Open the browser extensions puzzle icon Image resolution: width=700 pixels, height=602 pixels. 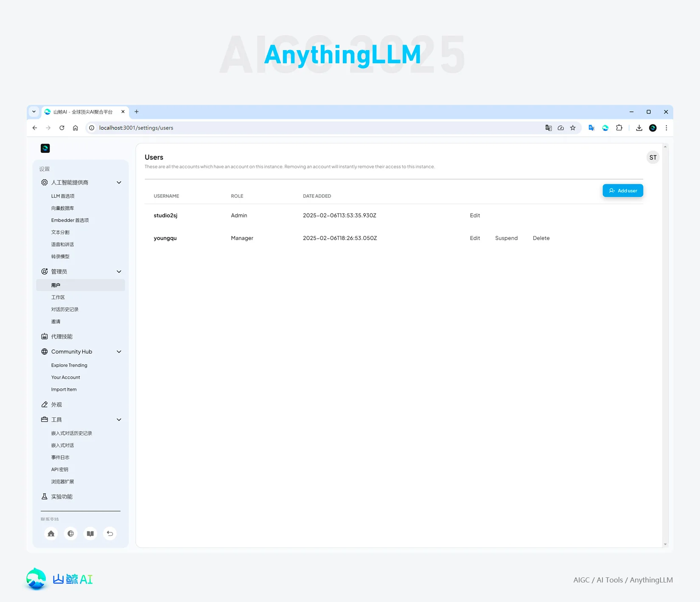click(x=619, y=128)
